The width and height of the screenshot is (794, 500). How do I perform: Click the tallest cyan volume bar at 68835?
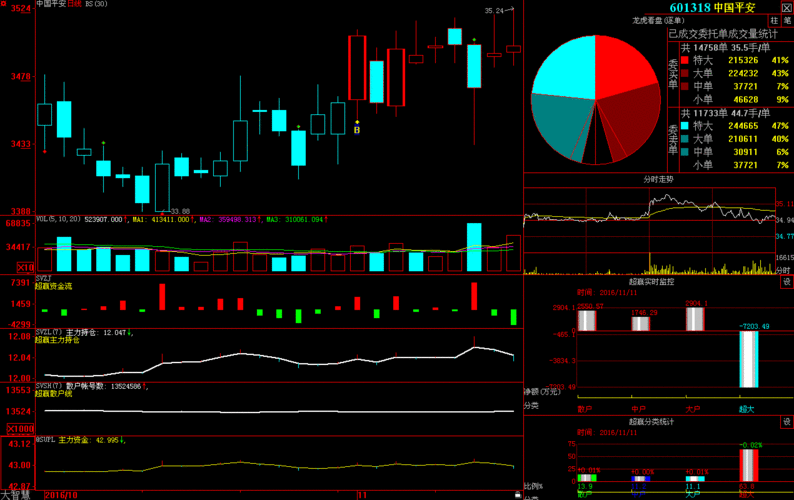(474, 247)
